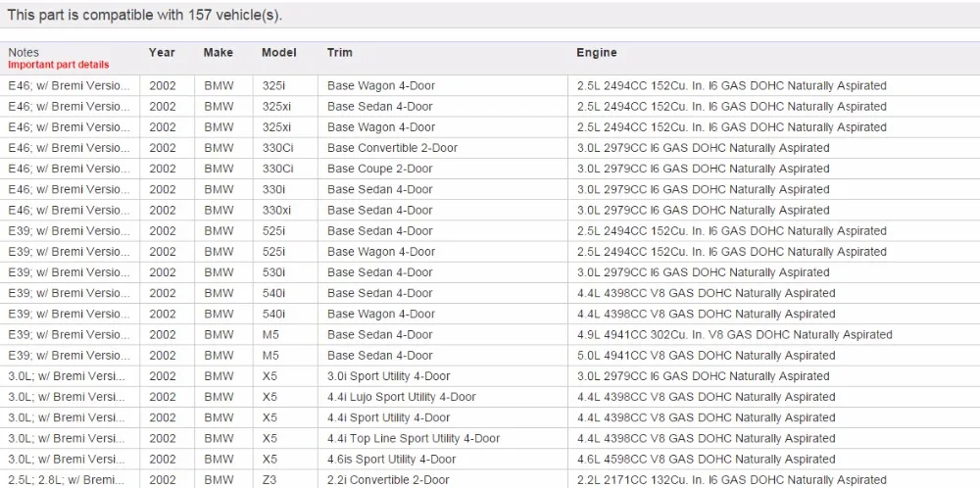This screenshot has height=488, width=980.
Task: Click the '2.5L; 2.8L; w/ Bremi...' notes cell
Action: pyautogui.click(x=67, y=480)
